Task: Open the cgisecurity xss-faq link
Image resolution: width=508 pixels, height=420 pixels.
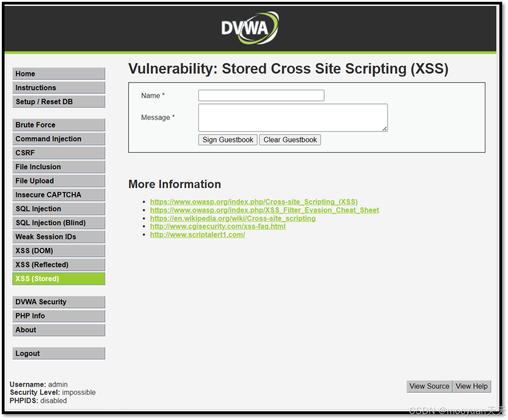Action: click(x=218, y=226)
